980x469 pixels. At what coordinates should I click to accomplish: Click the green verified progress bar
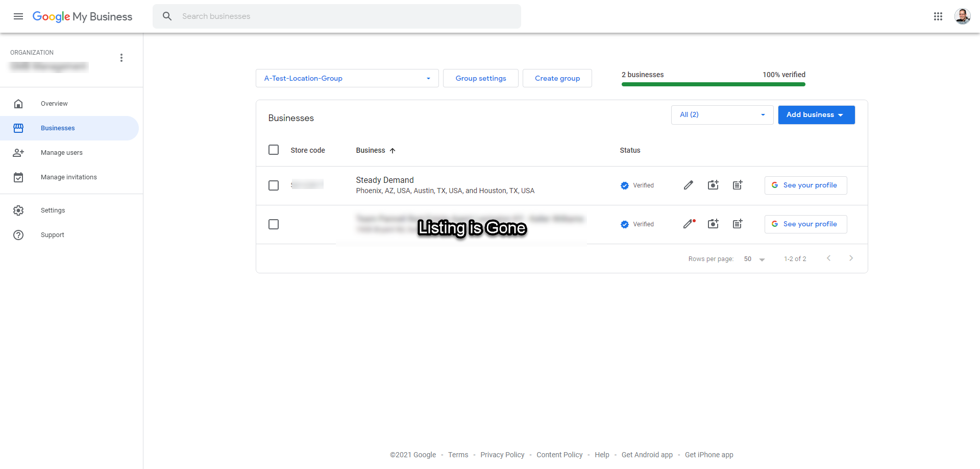[713, 84]
